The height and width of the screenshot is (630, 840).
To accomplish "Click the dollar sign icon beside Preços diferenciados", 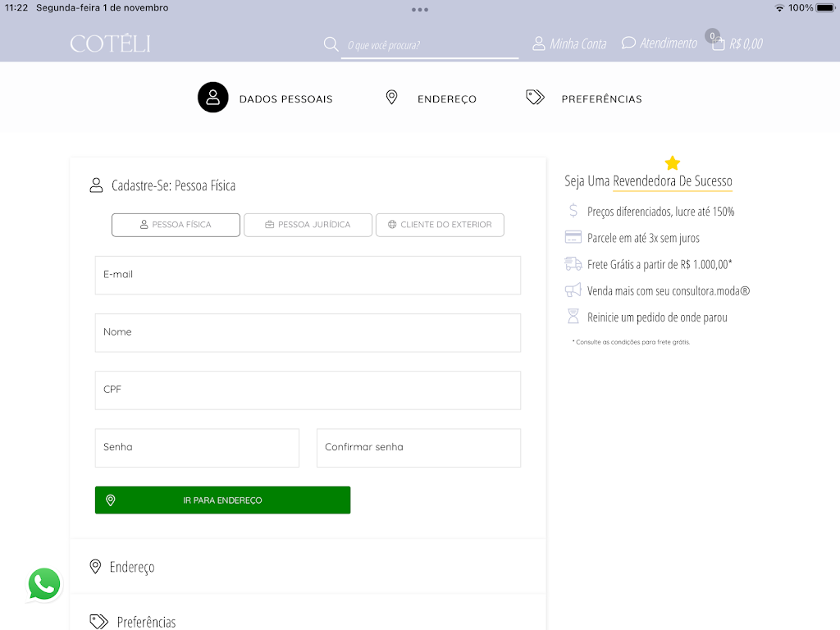I will pos(573,211).
